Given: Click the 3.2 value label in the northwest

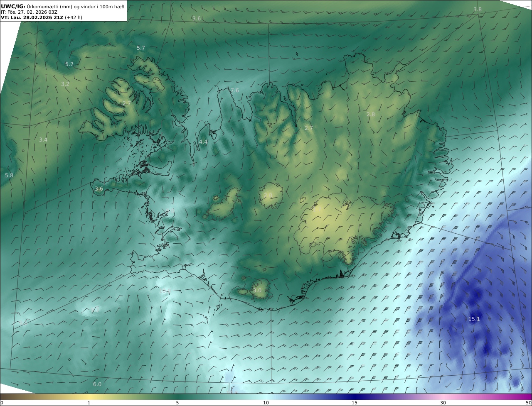Looking at the screenshot, I should click(x=65, y=84).
